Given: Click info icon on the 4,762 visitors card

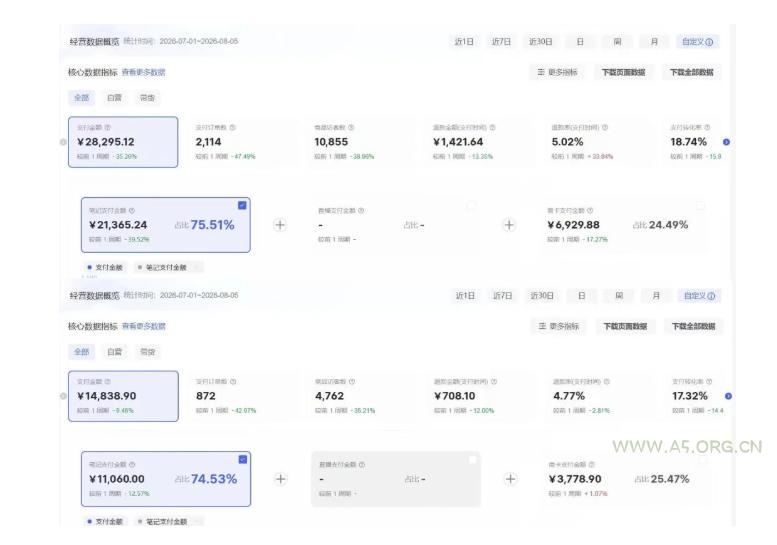Looking at the screenshot, I should pos(352,382).
